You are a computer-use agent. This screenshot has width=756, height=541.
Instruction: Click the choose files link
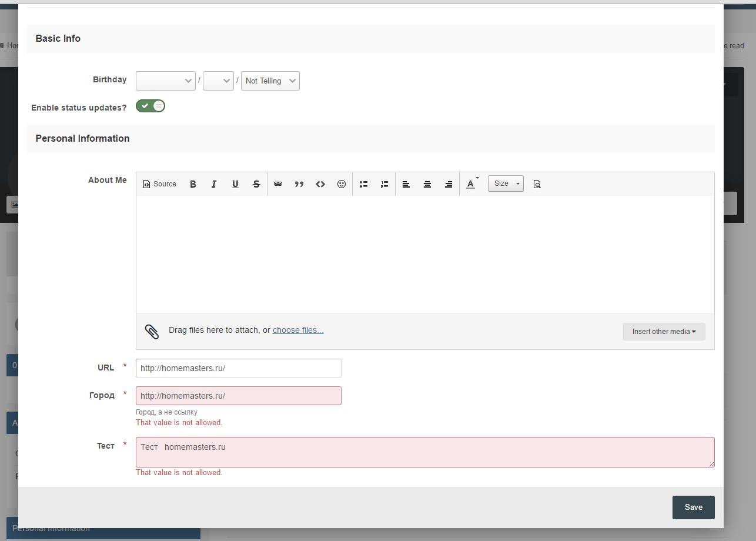pyautogui.click(x=298, y=330)
